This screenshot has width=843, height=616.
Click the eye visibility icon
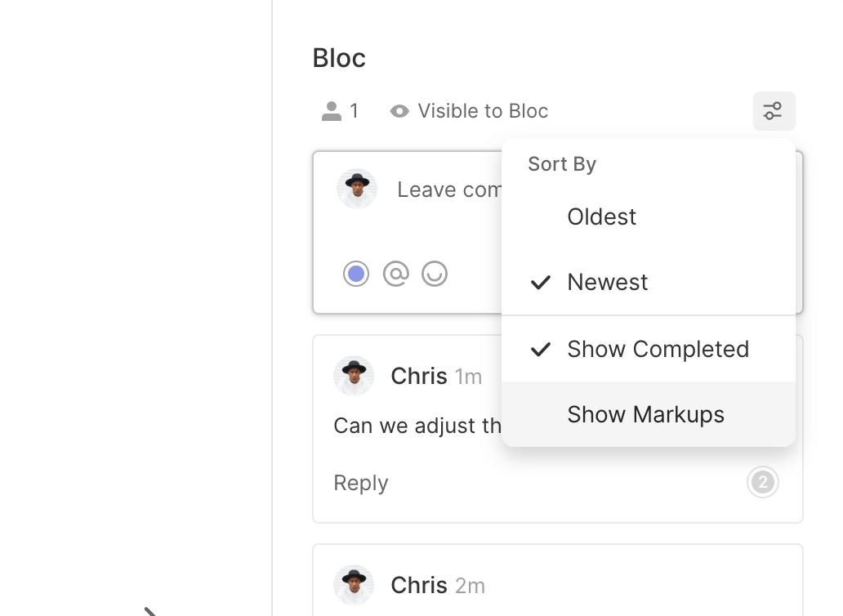click(x=399, y=111)
